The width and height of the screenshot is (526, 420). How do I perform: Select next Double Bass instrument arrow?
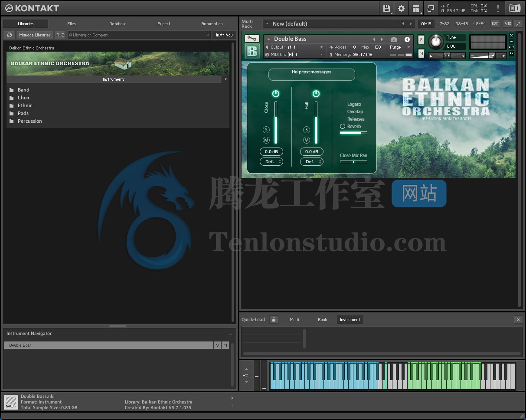(x=382, y=39)
